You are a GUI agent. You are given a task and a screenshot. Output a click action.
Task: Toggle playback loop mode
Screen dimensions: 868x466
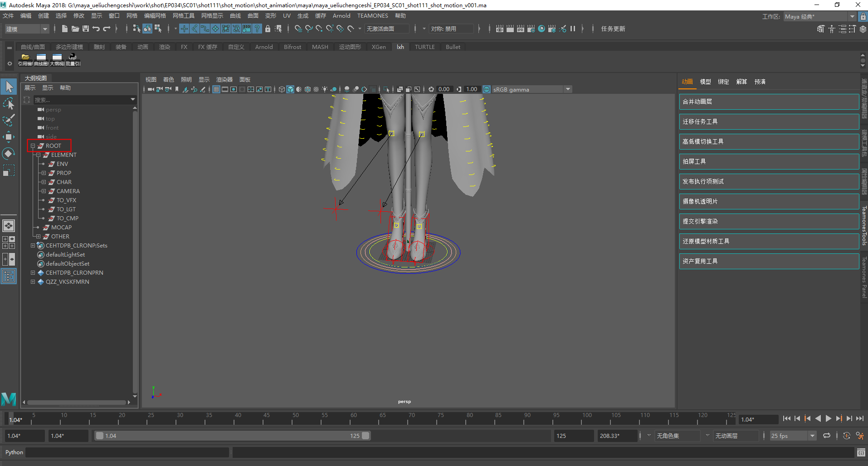[x=827, y=436]
